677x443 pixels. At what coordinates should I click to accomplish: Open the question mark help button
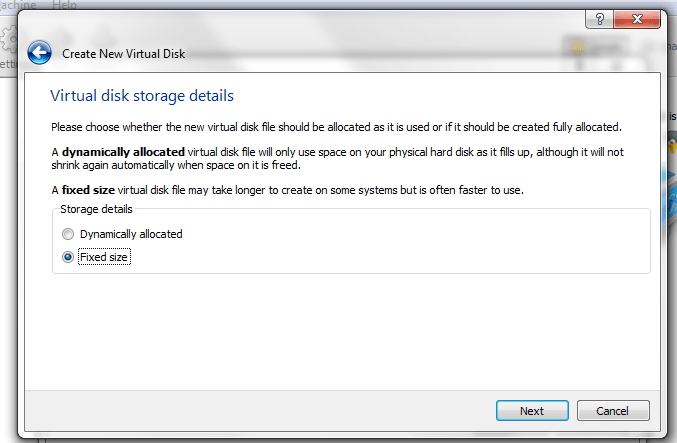pos(600,19)
